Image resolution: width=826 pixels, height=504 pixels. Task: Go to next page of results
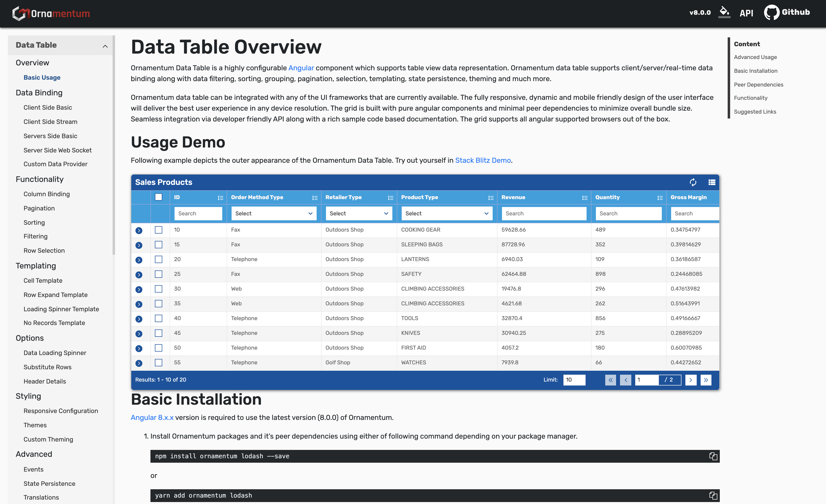(x=691, y=380)
